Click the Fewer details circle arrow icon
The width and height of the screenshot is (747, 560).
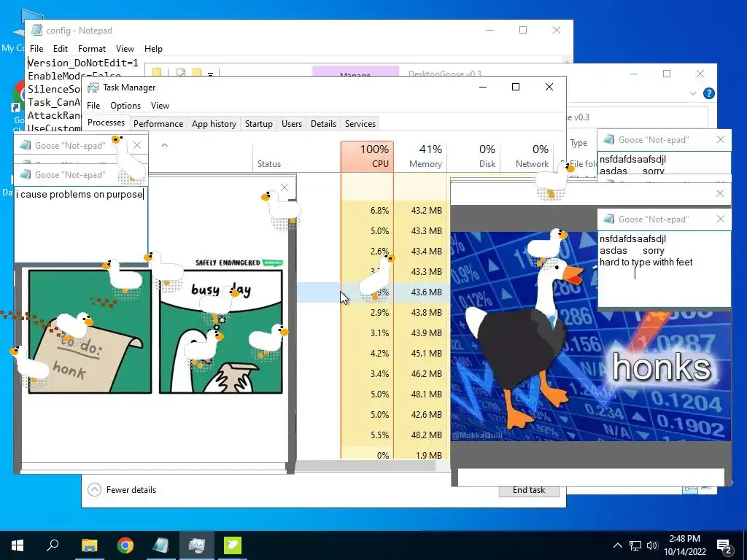coord(94,489)
